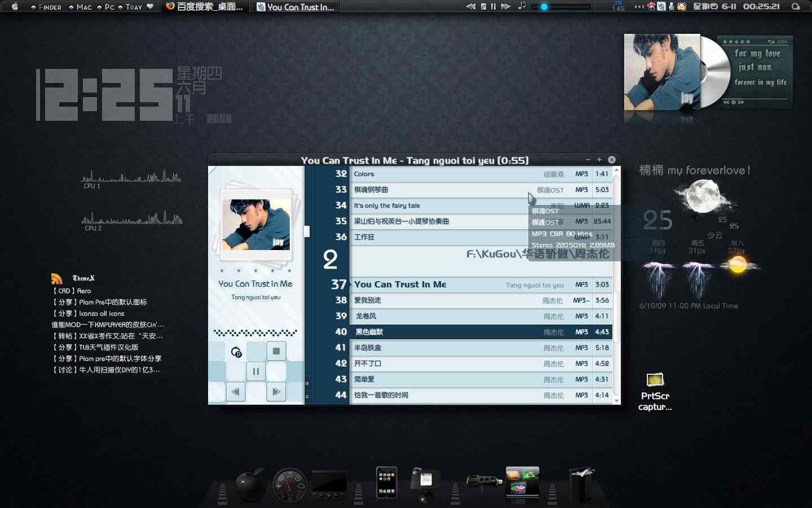Click next arrows on CD widget
Viewport: 812px width, 508px height.
coord(741,102)
